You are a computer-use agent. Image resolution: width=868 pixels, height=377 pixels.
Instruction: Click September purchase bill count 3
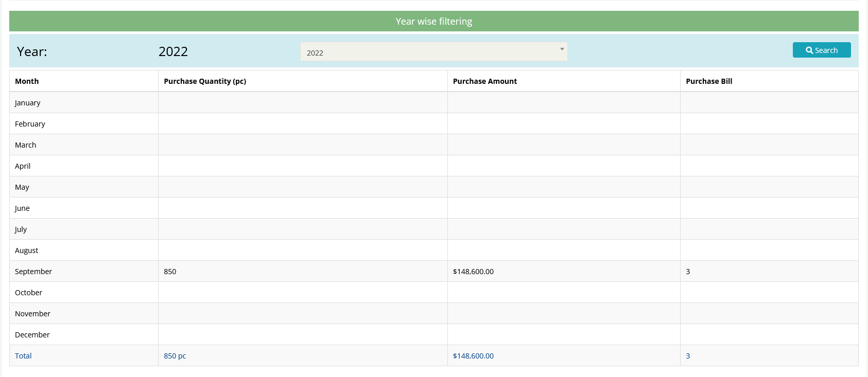pos(688,272)
